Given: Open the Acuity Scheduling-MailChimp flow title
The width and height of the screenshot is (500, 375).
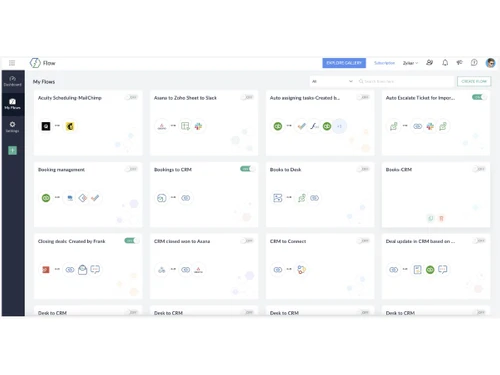Looking at the screenshot, I should pyautogui.click(x=70, y=98).
